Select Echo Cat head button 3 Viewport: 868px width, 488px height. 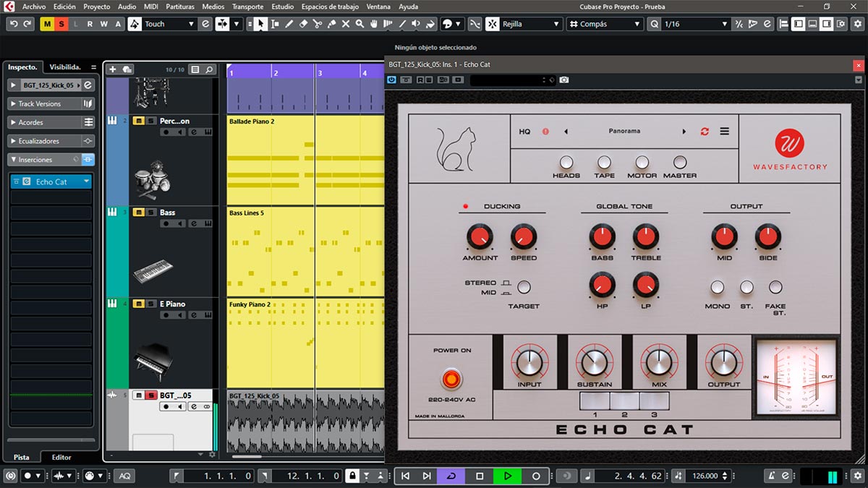654,401
